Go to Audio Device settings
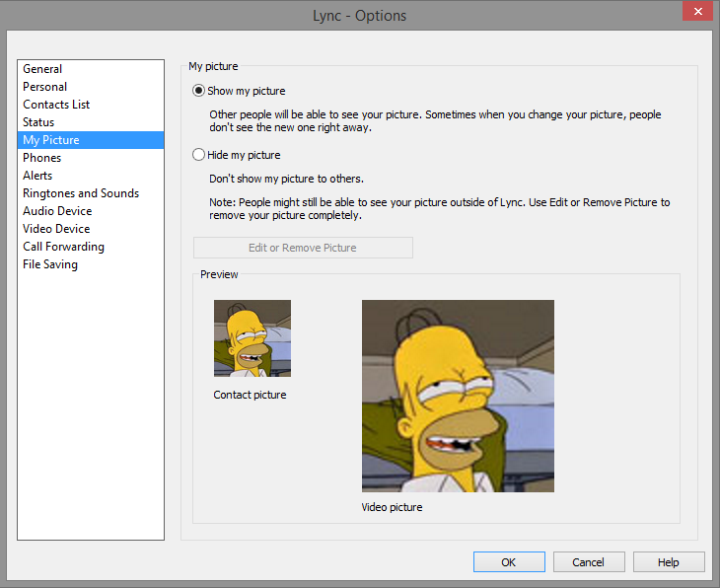Viewport: 720px width, 588px height. pyautogui.click(x=91, y=211)
